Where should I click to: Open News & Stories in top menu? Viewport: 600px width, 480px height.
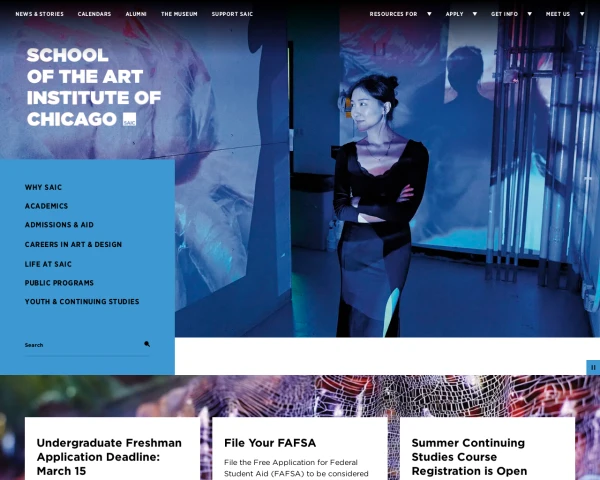(39, 14)
